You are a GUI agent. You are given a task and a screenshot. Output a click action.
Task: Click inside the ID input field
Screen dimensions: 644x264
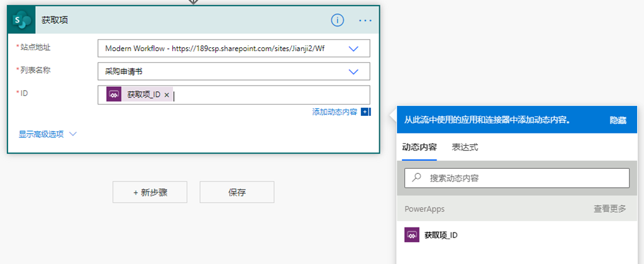pos(234,95)
